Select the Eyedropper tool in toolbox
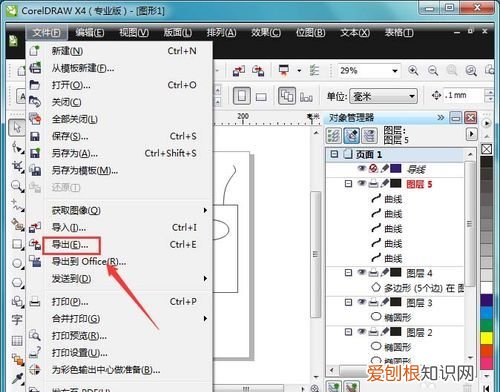Viewport: 500px width, 392px height. pyautogui.click(x=17, y=378)
